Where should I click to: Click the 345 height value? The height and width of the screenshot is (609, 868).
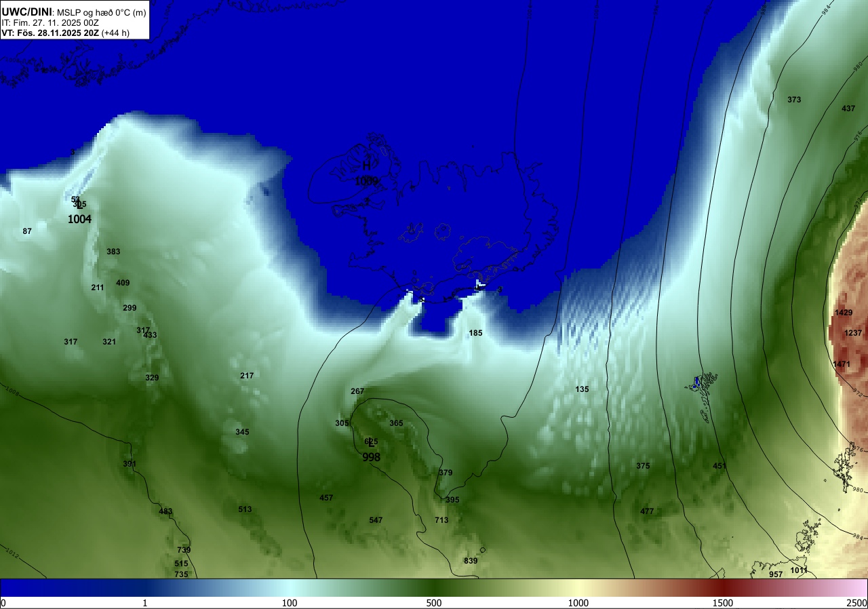point(242,432)
